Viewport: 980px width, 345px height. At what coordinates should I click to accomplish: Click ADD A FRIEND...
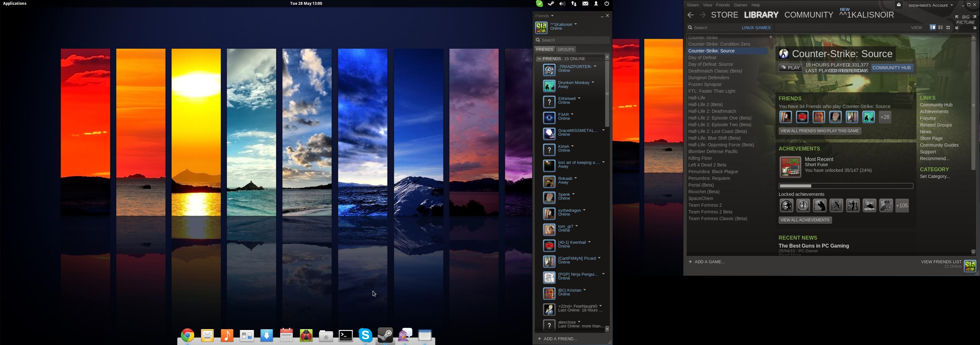[x=557, y=339]
